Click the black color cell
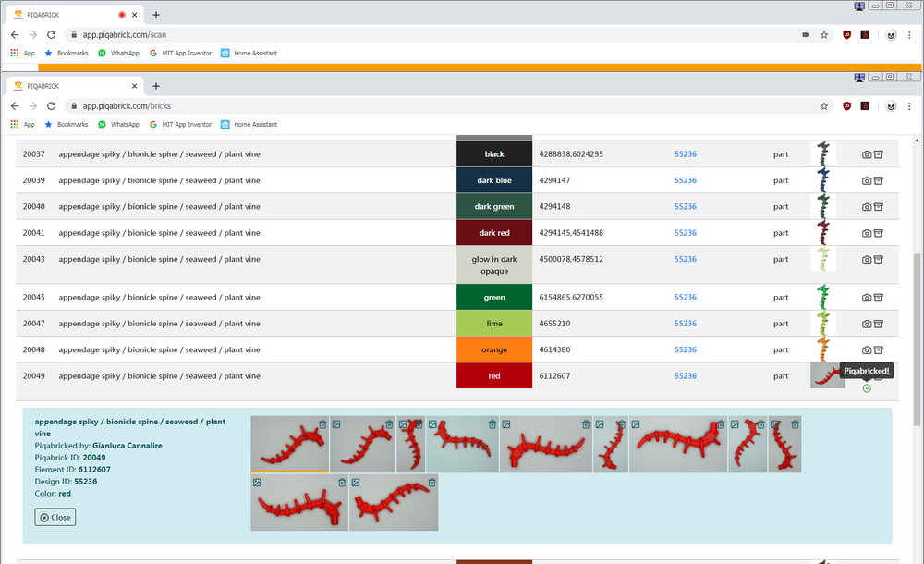 pyautogui.click(x=494, y=154)
